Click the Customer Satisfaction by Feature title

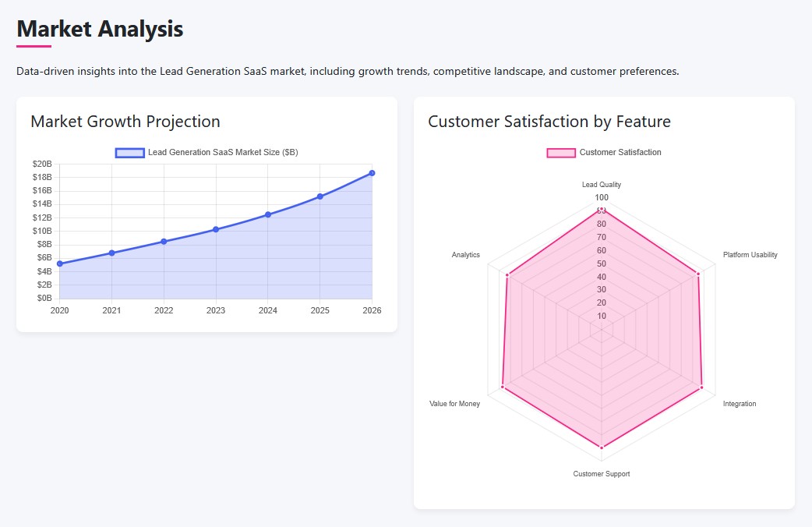click(x=549, y=122)
